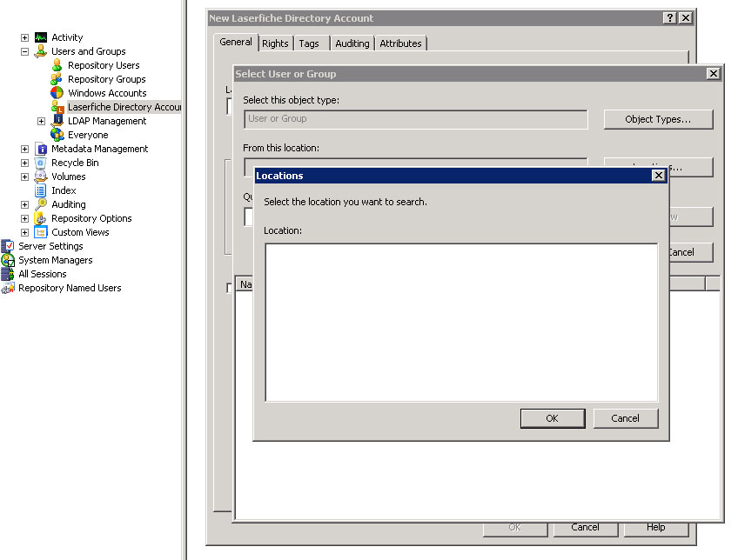Click inside the Location list box
738x560 pixels.
click(x=462, y=323)
